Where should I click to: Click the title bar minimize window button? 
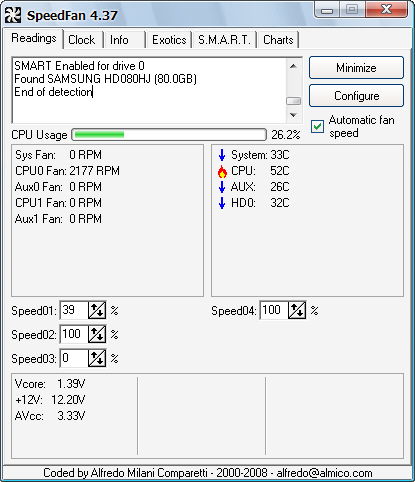pos(326,10)
